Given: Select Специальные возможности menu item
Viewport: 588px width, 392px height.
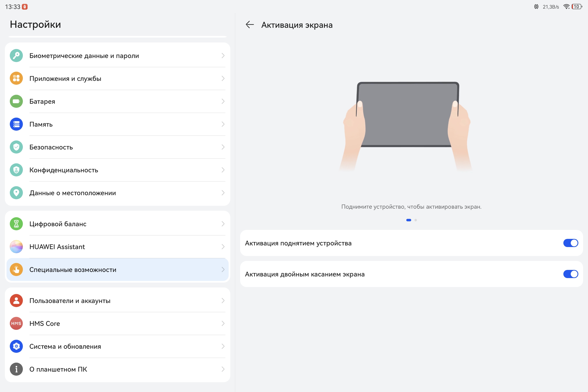Looking at the screenshot, I should point(73,269).
